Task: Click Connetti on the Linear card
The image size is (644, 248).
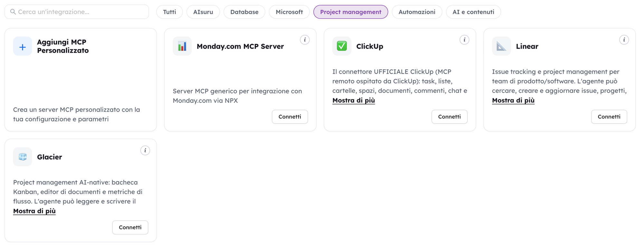Action: [x=609, y=117]
